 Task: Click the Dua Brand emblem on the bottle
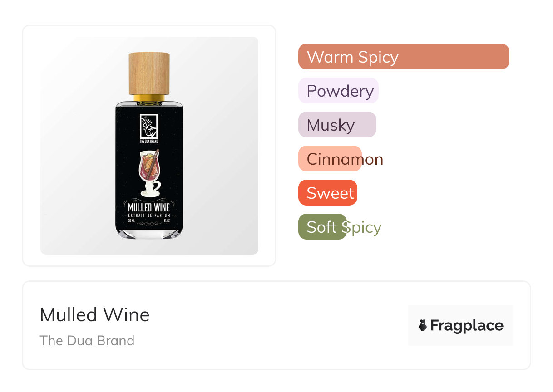click(148, 126)
